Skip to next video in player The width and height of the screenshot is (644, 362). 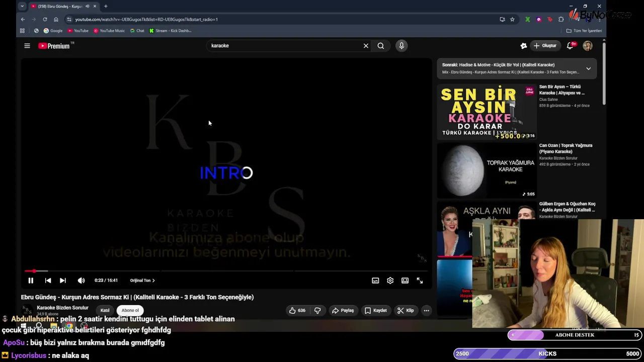click(63, 281)
